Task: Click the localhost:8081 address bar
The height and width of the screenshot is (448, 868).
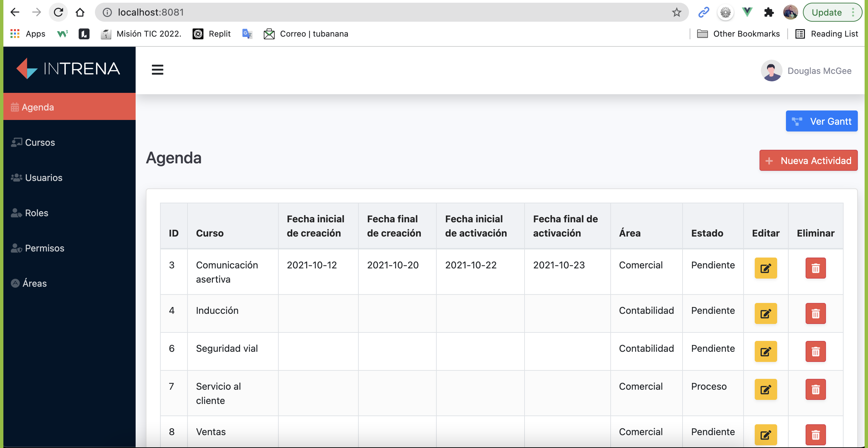Action: coord(373,13)
